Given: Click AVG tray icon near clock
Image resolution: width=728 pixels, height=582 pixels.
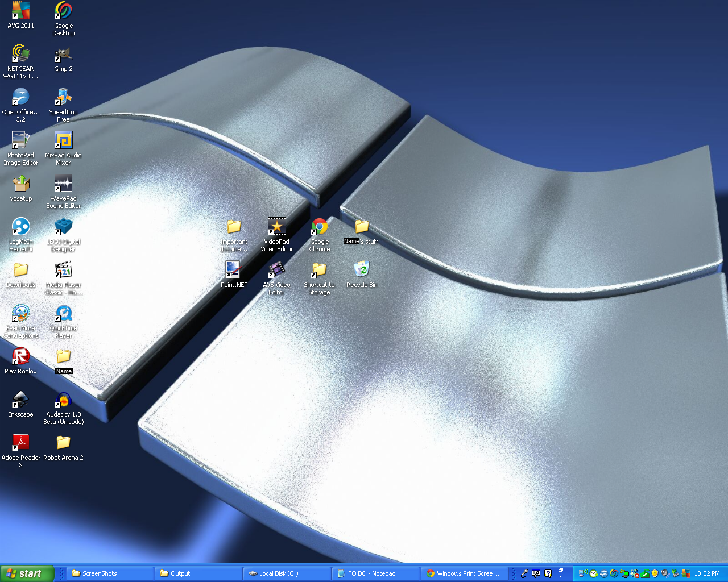Looking at the screenshot, I should (686, 573).
